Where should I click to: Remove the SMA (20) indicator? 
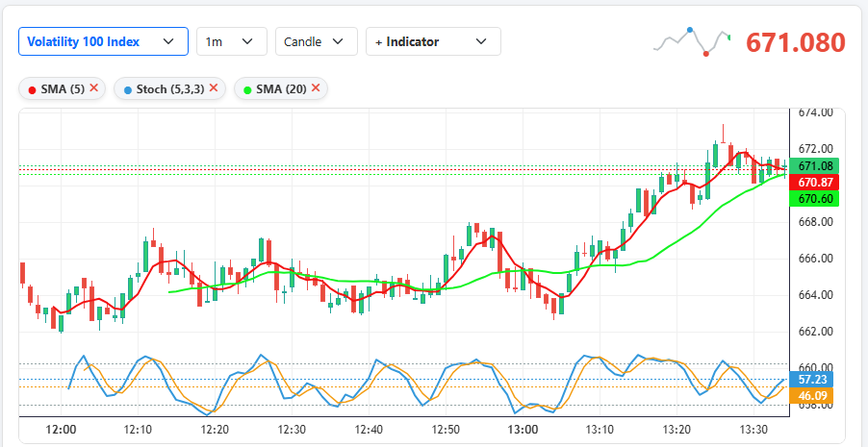point(316,88)
